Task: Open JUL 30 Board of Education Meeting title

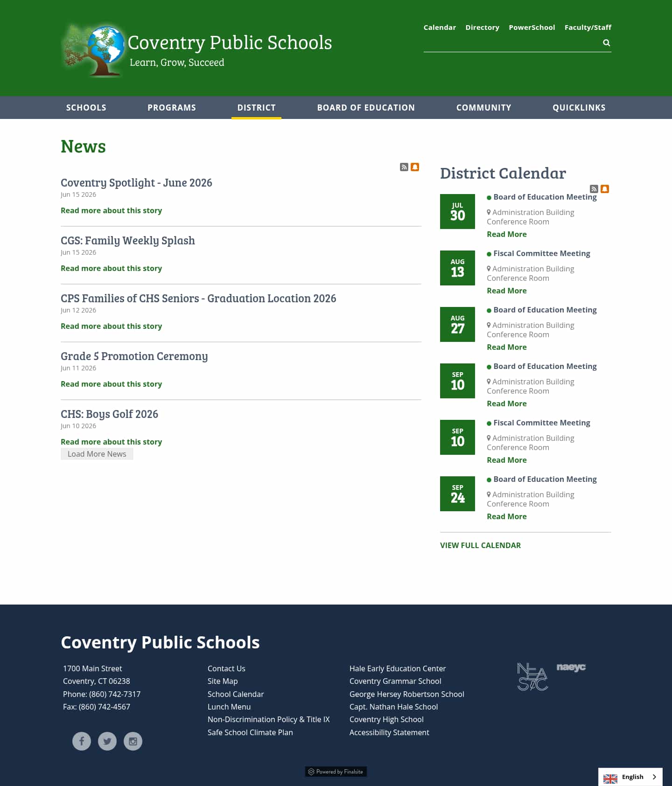Action: pyautogui.click(x=545, y=197)
